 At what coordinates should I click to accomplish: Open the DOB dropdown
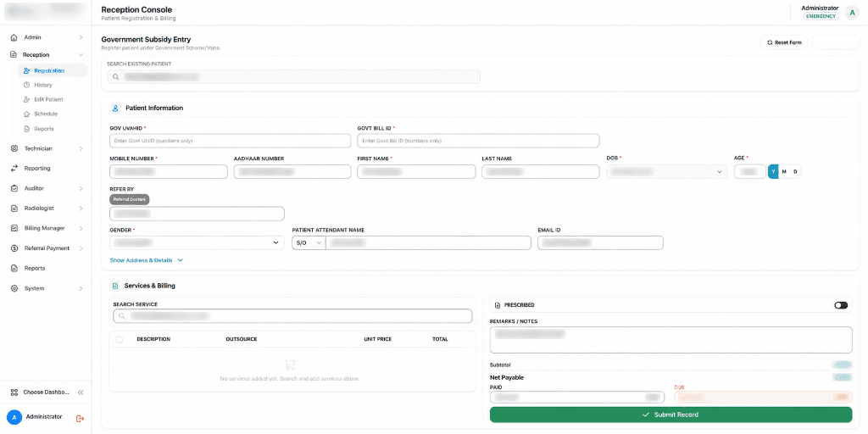pyautogui.click(x=667, y=171)
